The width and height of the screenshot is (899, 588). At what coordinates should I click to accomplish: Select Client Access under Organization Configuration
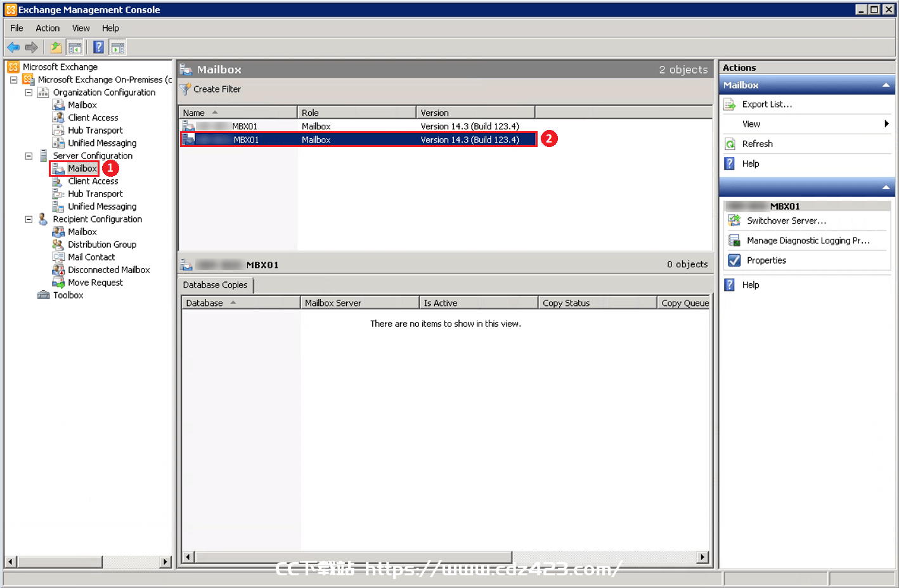click(x=93, y=118)
